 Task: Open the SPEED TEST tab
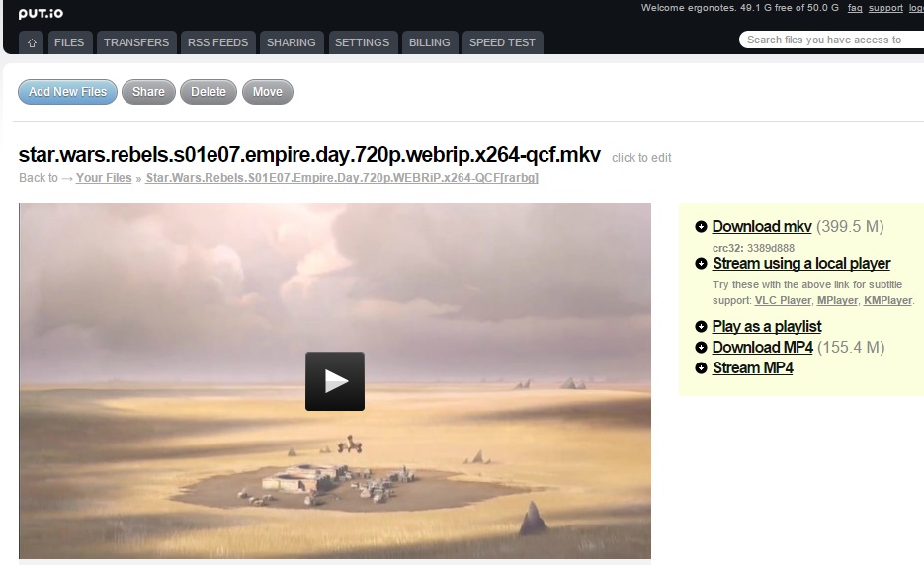click(502, 42)
